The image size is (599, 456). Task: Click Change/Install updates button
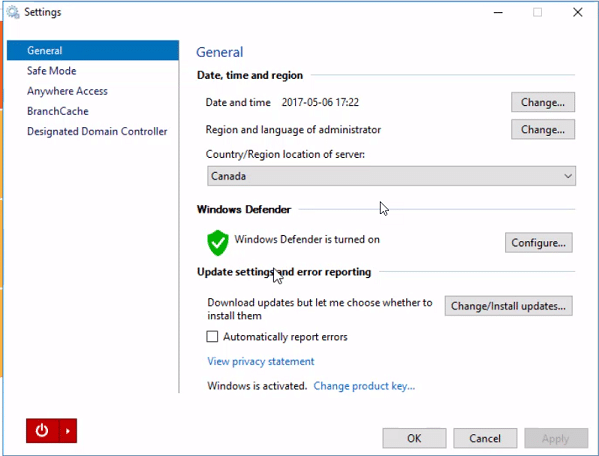[508, 306]
